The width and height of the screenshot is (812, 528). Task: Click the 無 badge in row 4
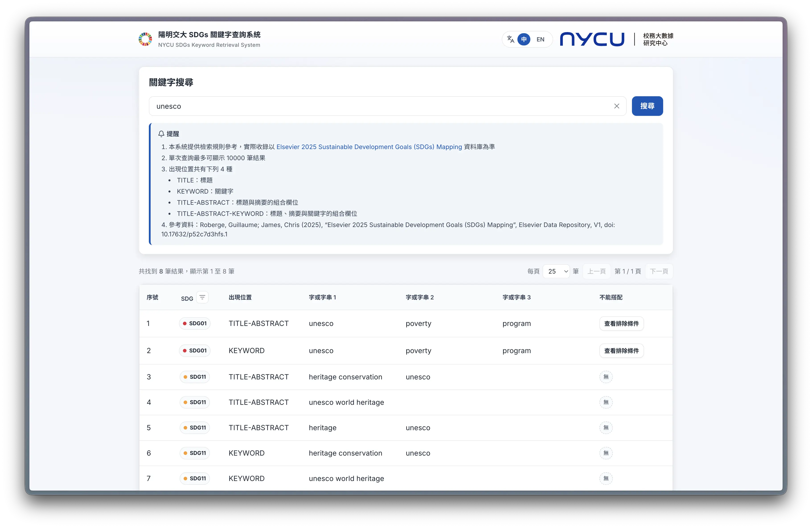coord(606,403)
